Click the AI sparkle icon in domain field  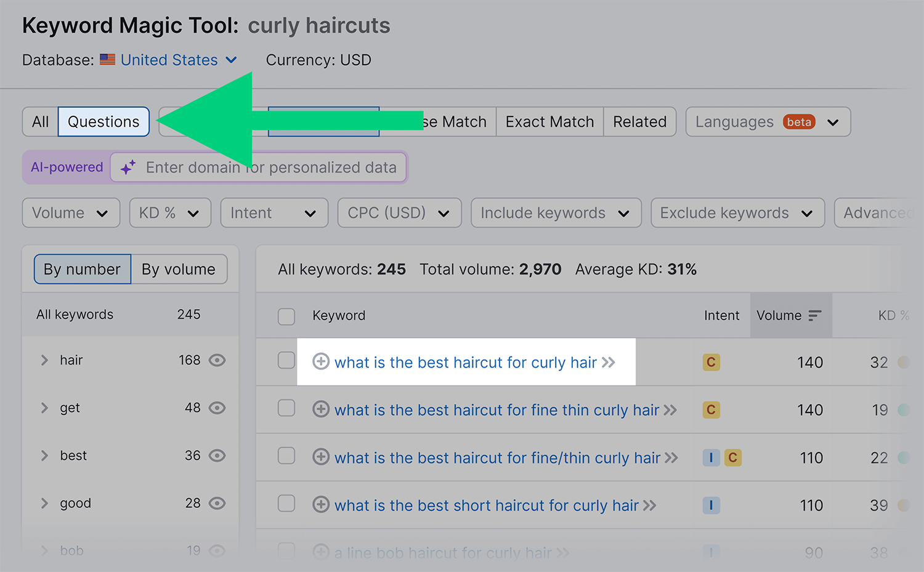coord(128,167)
